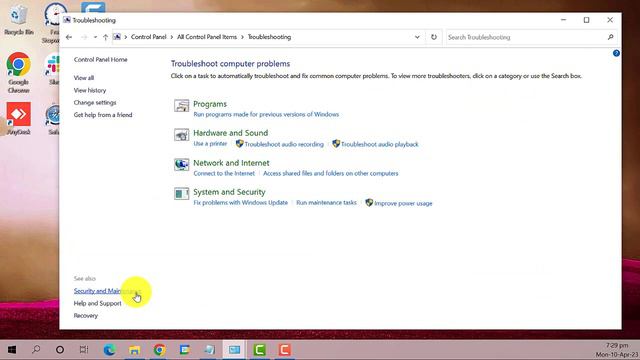Open Hardware and Sound heading
This screenshot has height=360, width=640.
[x=231, y=133]
